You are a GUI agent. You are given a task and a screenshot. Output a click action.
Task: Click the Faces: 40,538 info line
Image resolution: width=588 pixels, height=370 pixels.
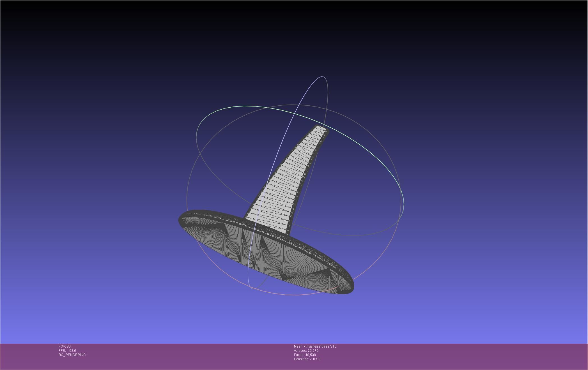click(x=305, y=355)
